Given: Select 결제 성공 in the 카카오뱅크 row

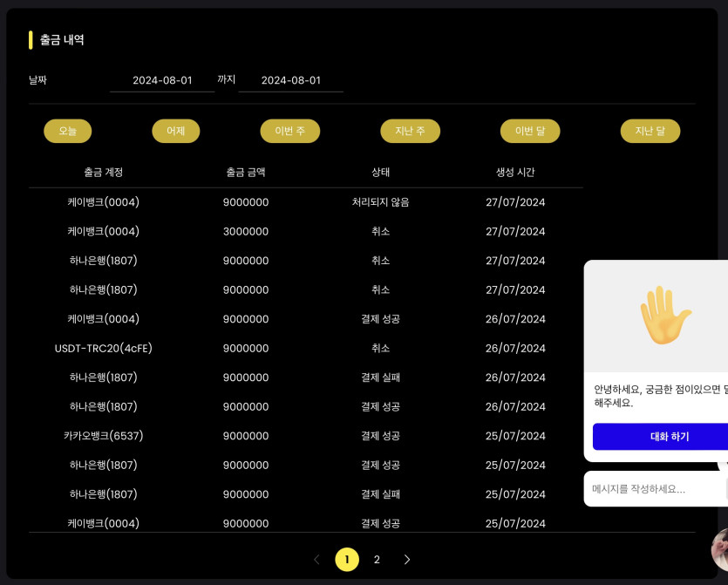Looking at the screenshot, I should click(x=381, y=436).
